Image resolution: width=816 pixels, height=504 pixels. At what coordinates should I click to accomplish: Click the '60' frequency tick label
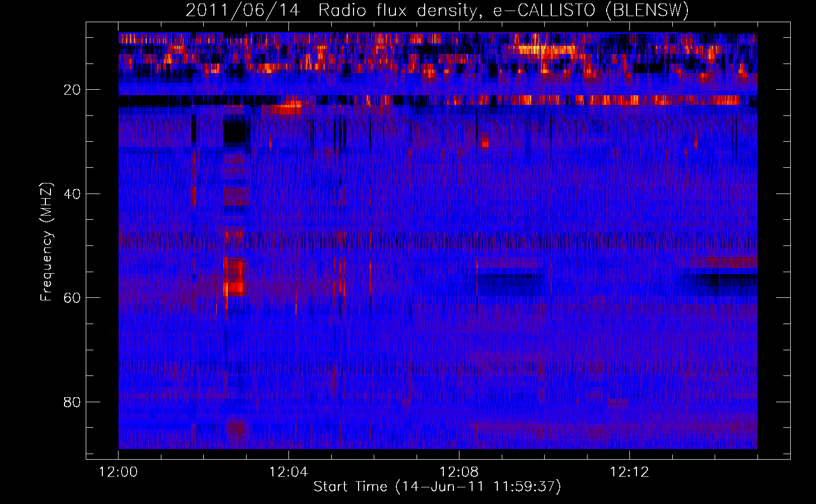72,298
